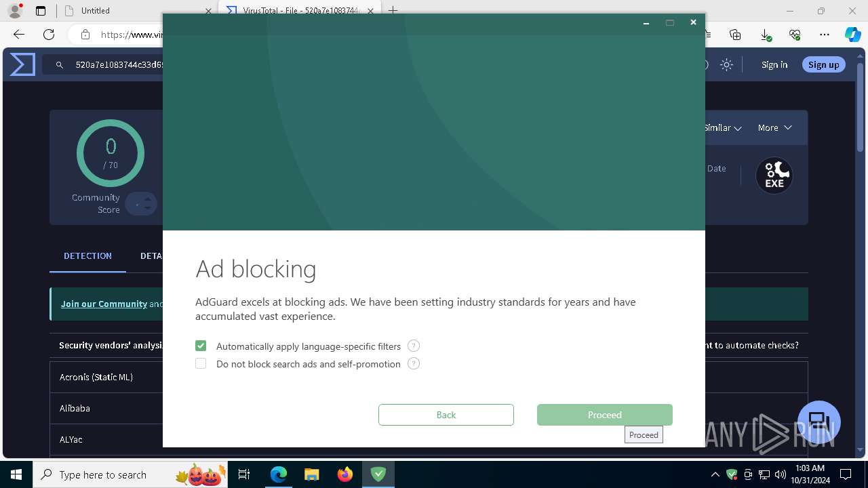Click AdGuard shield icon on taskbar
The height and width of the screenshot is (488, 868).
tap(378, 474)
